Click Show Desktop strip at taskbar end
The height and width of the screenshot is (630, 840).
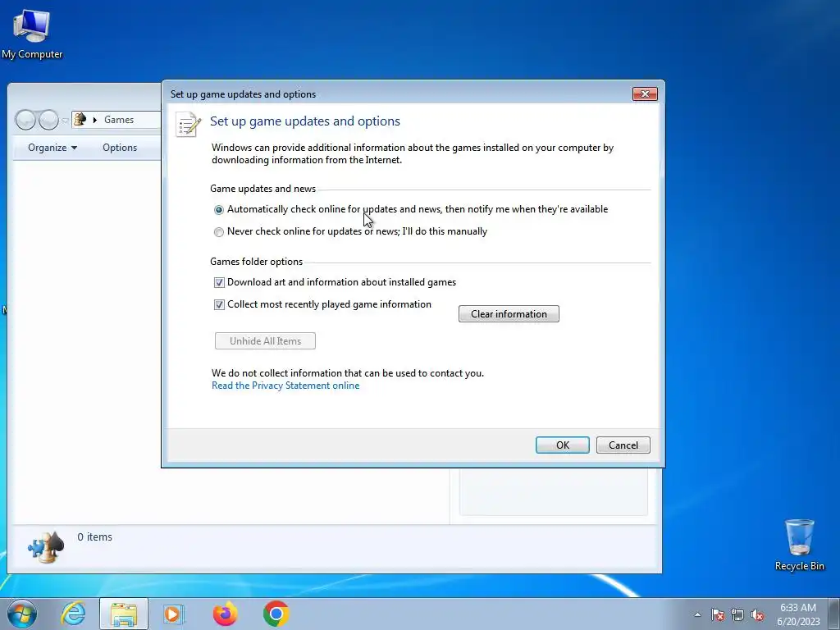(x=834, y=614)
